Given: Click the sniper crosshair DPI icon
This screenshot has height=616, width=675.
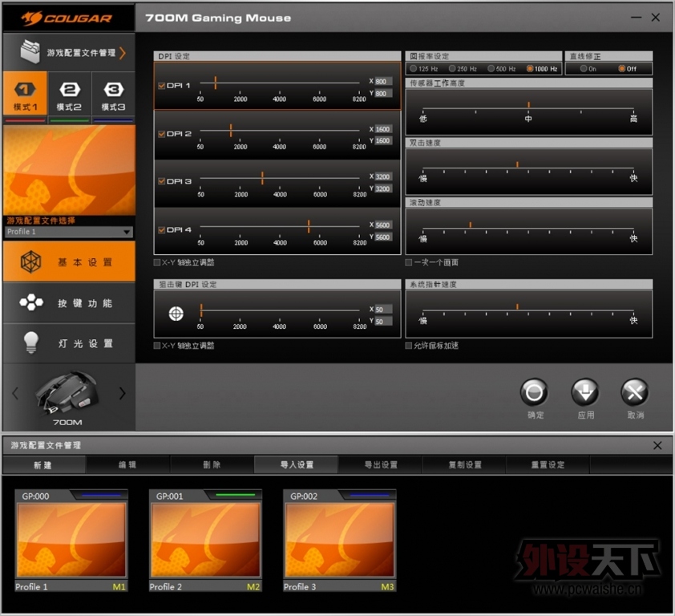Looking at the screenshot, I should [176, 314].
